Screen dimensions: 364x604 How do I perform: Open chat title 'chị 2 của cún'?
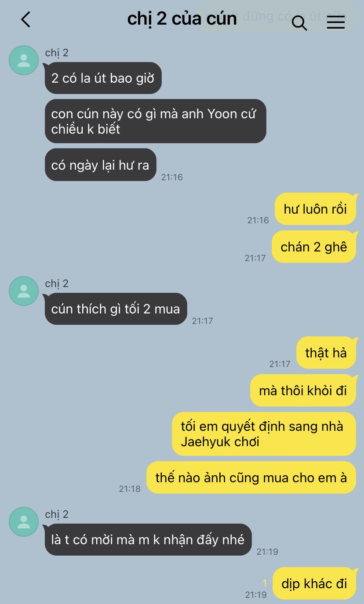(182, 18)
